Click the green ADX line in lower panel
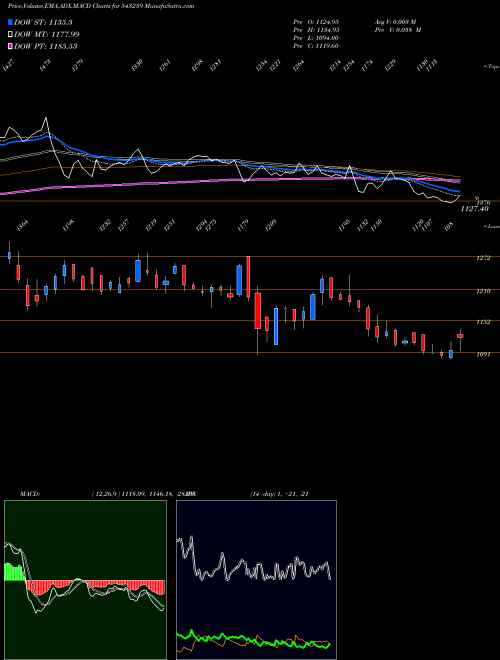The image size is (500, 660). [253, 639]
